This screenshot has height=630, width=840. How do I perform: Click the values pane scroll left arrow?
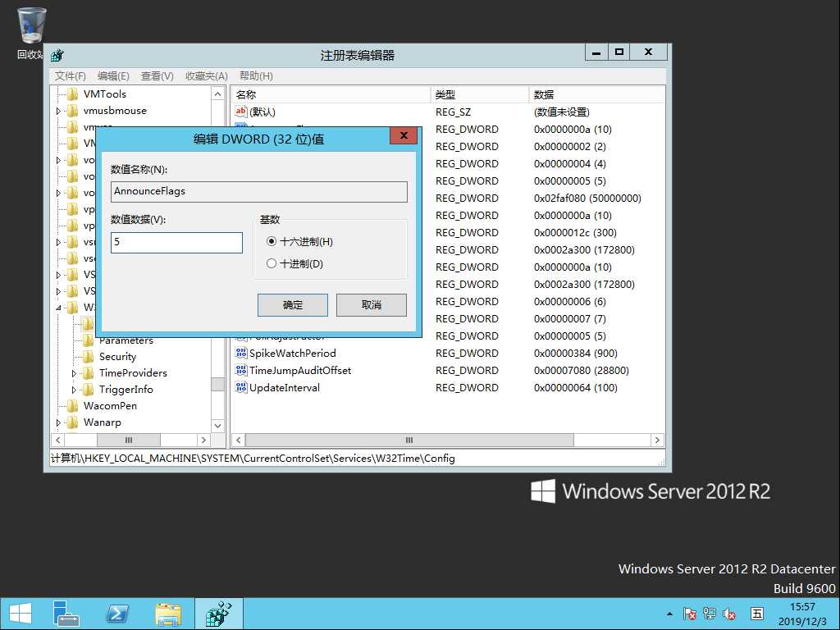239,441
